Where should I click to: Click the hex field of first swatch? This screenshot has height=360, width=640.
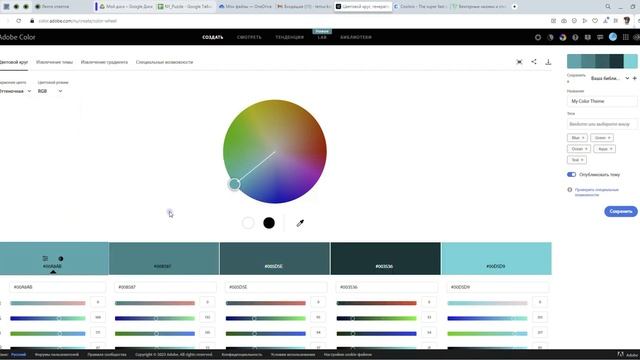[x=58, y=287]
